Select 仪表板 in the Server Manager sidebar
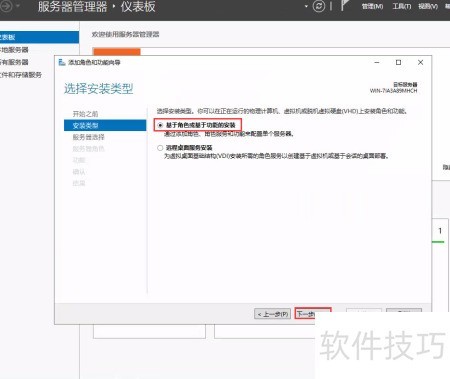 [39, 37]
